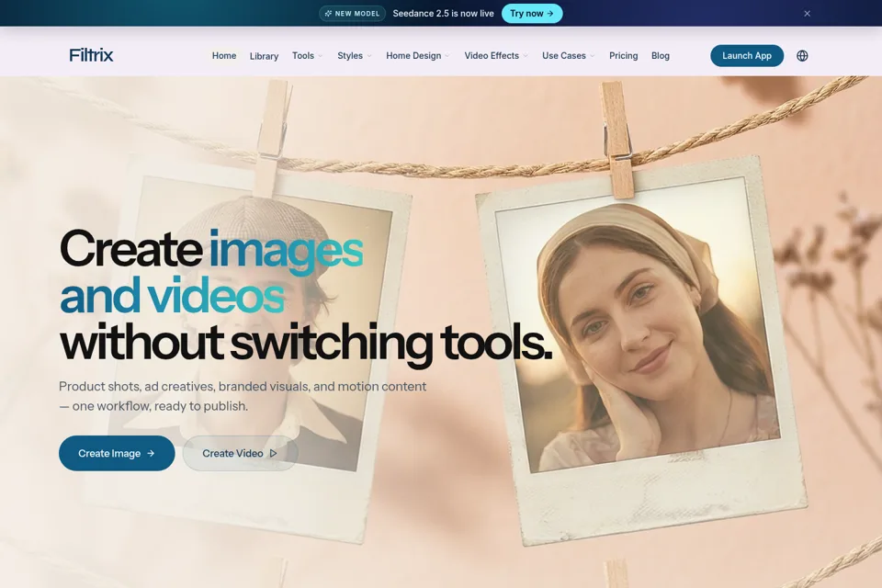Click the 'Product shots, ad creatives' subtitle text
This screenshot has height=588, width=882.
coord(243,396)
